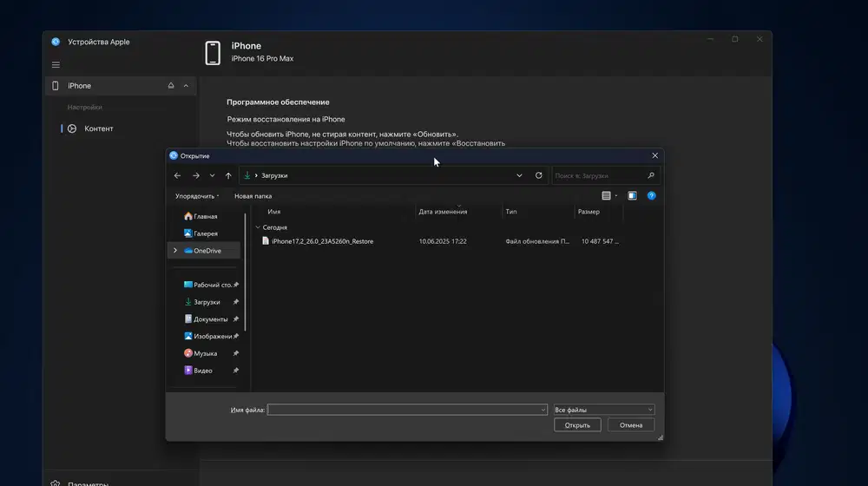Select iPhone17,2_26.0_23A5260n_Restore file

click(x=322, y=241)
